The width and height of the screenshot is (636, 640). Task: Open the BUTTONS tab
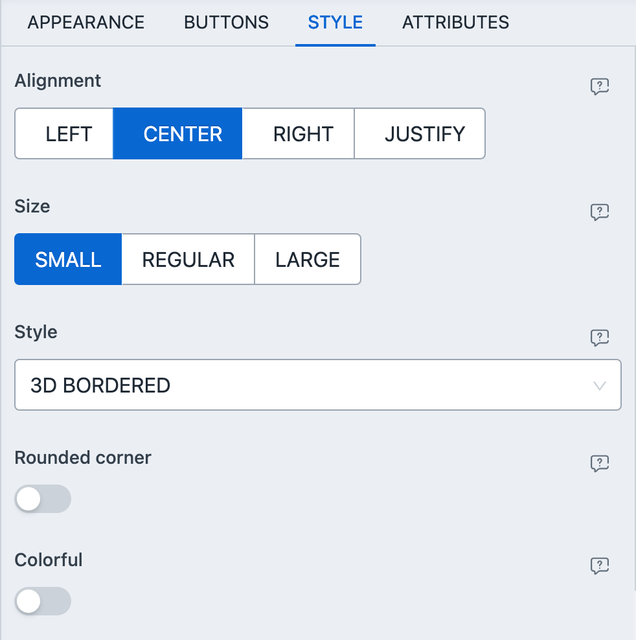click(x=226, y=22)
